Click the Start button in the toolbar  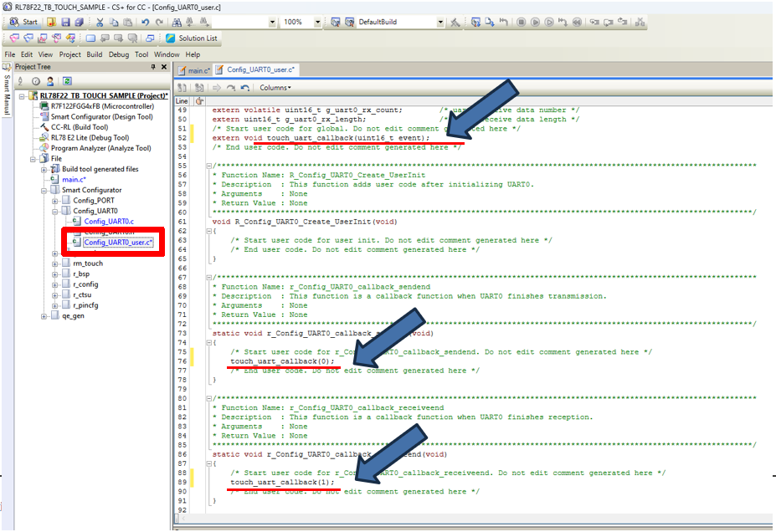23,22
